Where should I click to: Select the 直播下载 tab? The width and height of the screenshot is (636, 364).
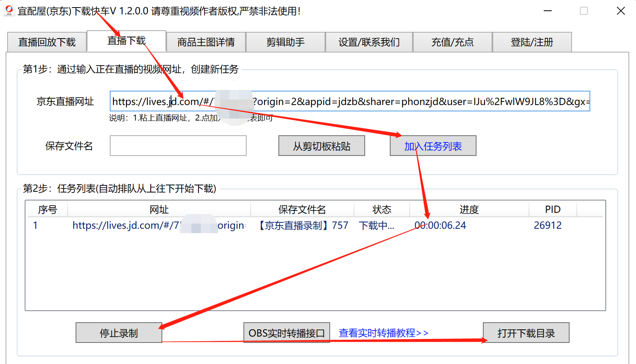pos(126,41)
